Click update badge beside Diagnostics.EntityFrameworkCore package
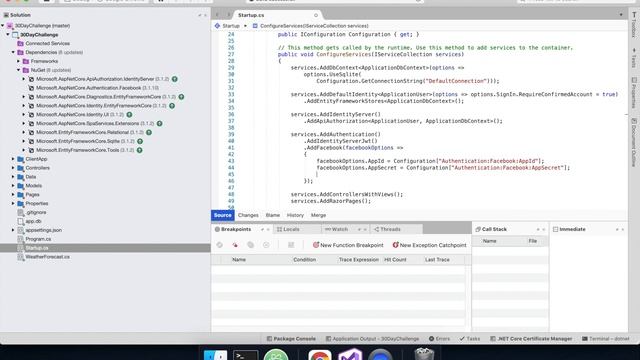The width and height of the screenshot is (640, 360). (x=181, y=97)
